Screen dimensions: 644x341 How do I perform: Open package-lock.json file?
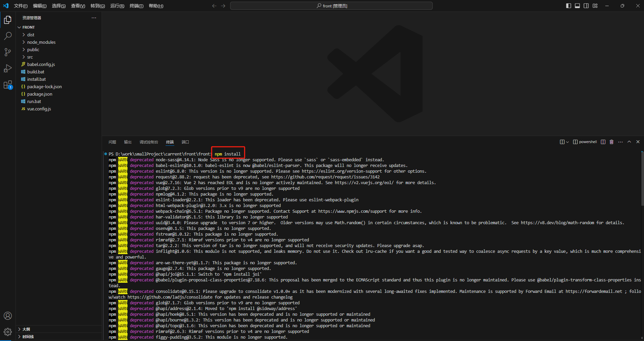click(x=44, y=87)
